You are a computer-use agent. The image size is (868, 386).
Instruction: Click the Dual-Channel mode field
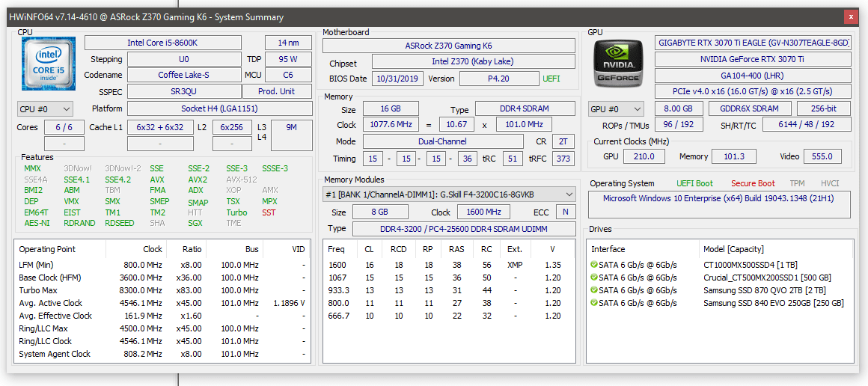pyautogui.click(x=443, y=141)
